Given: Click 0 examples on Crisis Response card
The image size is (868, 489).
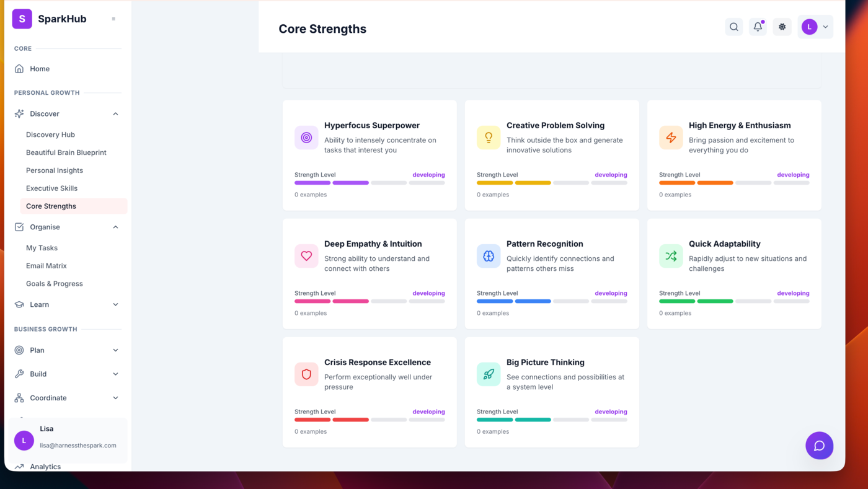Looking at the screenshot, I should coord(311,431).
